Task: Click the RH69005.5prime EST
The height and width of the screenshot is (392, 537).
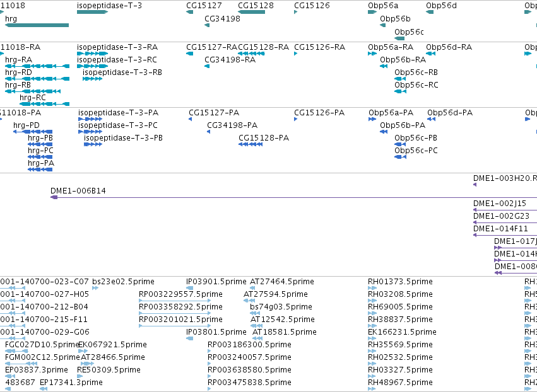Action: coord(372,313)
